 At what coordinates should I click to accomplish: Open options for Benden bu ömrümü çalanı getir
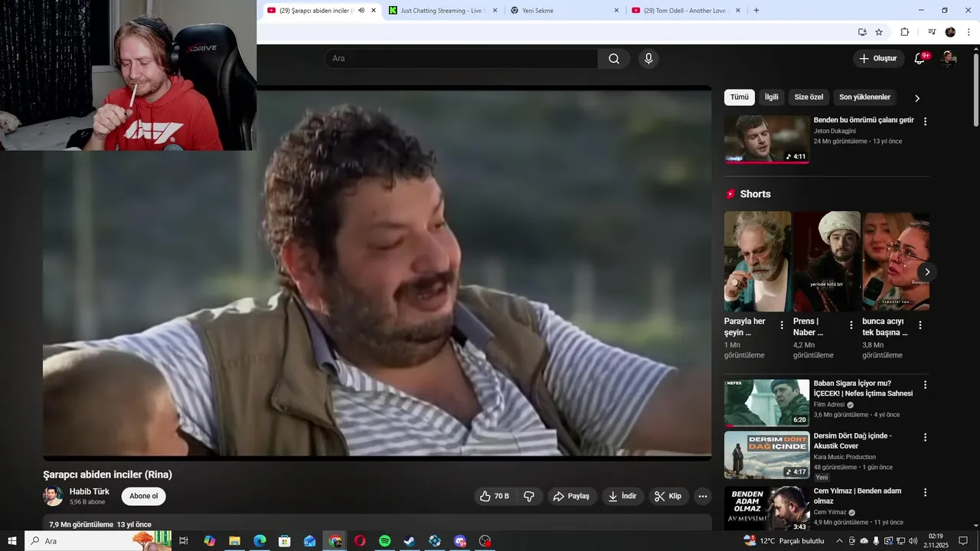click(925, 121)
